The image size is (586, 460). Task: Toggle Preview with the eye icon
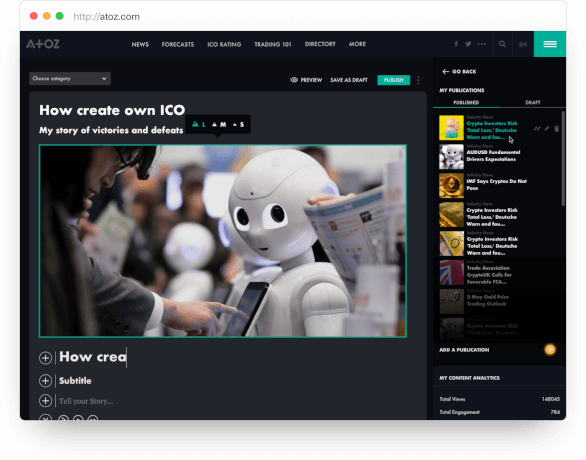(294, 80)
